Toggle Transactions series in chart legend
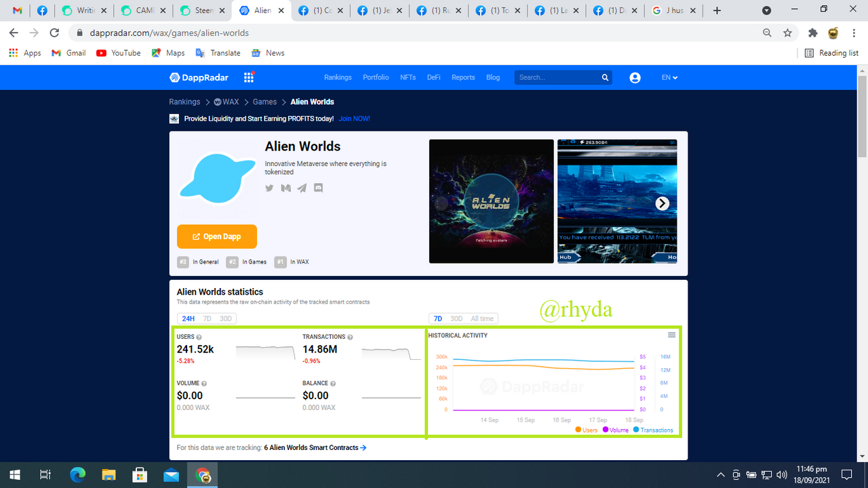The image size is (868, 488). (653, 430)
